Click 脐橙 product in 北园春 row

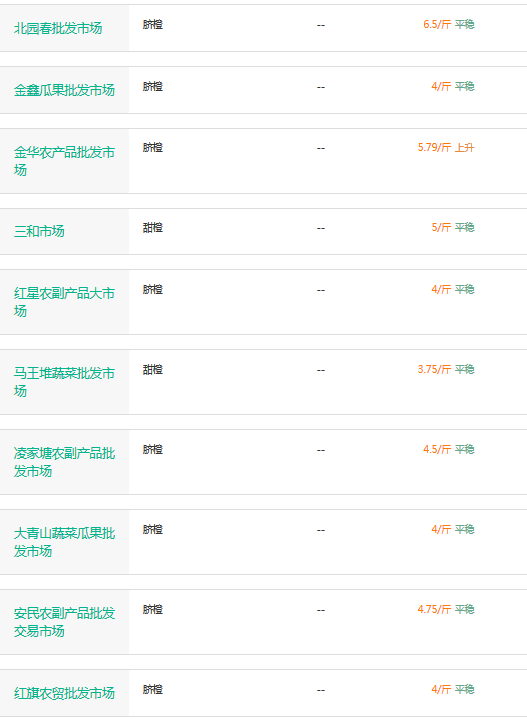[153, 24]
